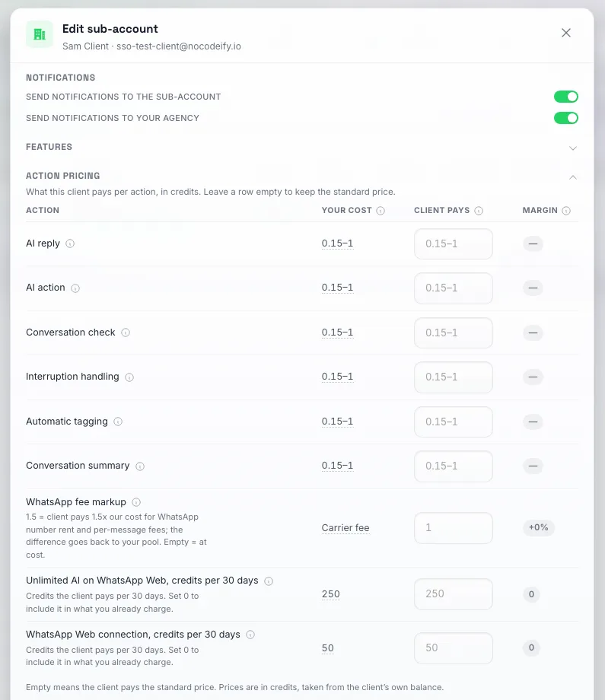The height and width of the screenshot is (700, 605).
Task: Click the Unlimited AI 250 credits field
Action: click(454, 594)
